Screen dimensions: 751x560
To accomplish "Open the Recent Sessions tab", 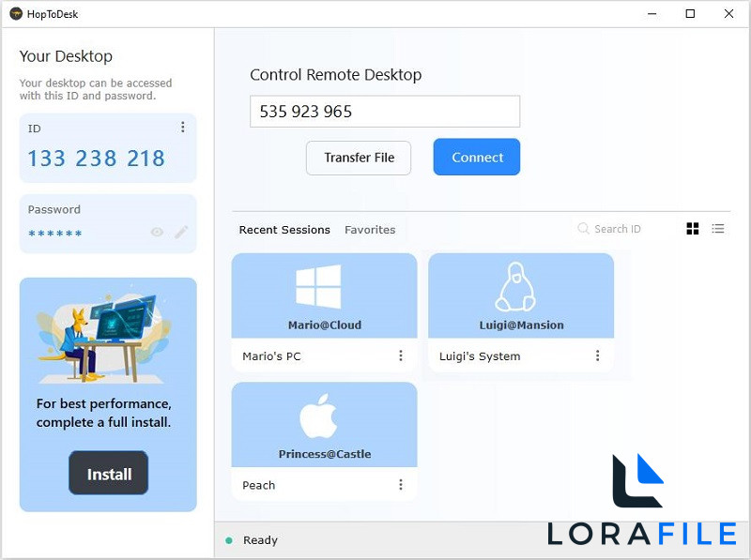I will [284, 230].
